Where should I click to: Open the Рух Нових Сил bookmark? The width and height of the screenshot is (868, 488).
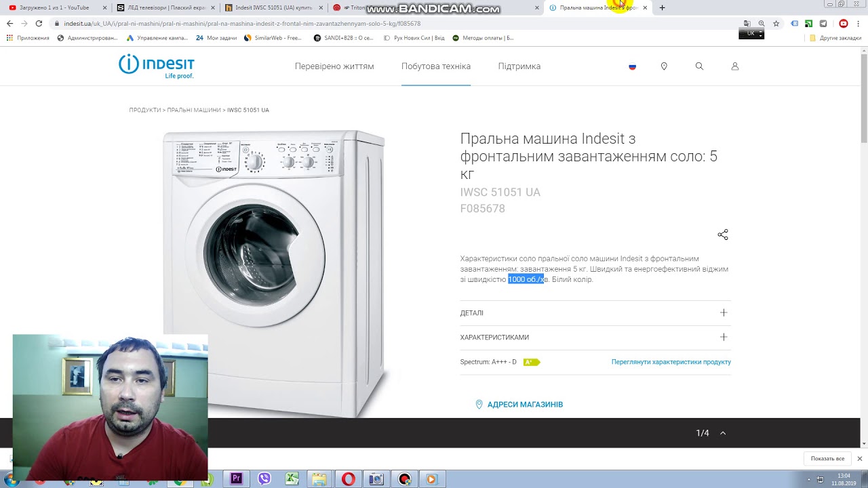414,38
